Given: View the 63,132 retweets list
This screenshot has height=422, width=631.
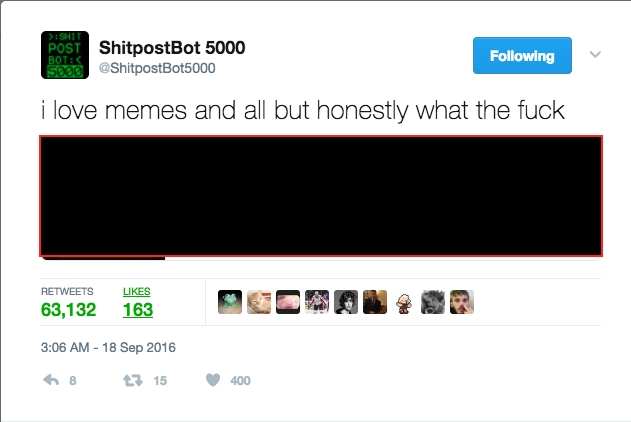Looking at the screenshot, I should click(x=68, y=303).
